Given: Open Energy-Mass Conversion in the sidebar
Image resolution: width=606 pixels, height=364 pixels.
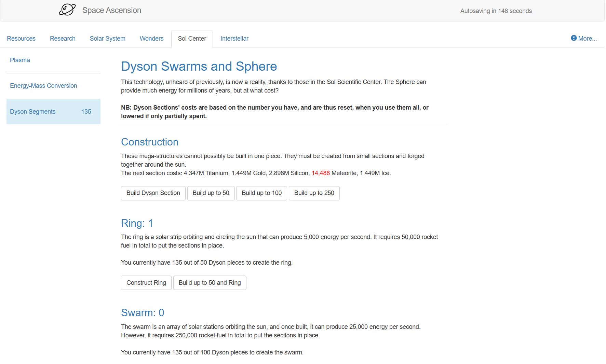Looking at the screenshot, I should [x=43, y=86].
